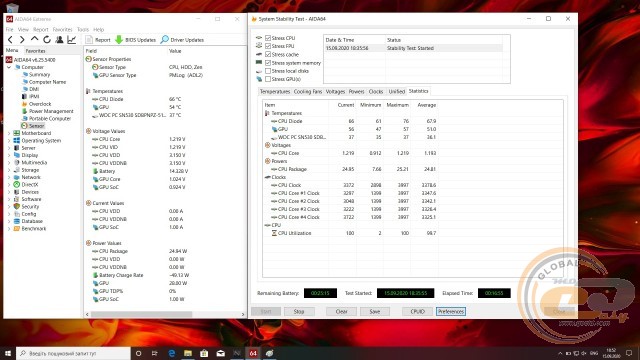Expand the Motherboard tree node
The height and width of the screenshot is (360, 640).
(9, 133)
